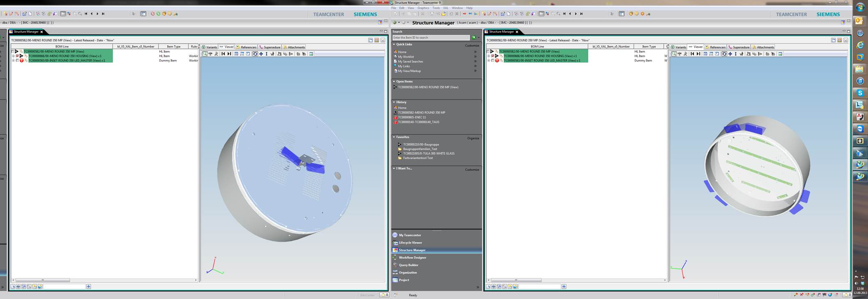Click the blue plus button beside right bottom input
Screen dimensions: 868x299
[564, 286]
